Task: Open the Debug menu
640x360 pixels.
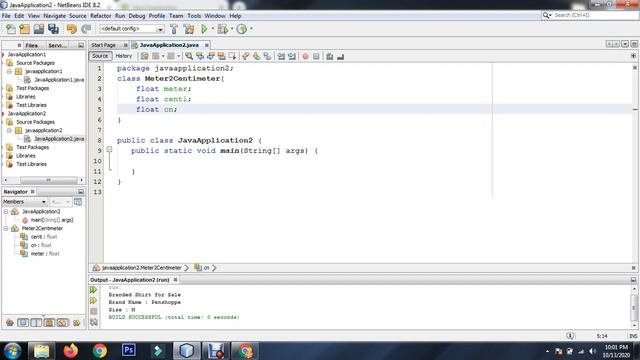Action: pyautogui.click(x=137, y=16)
